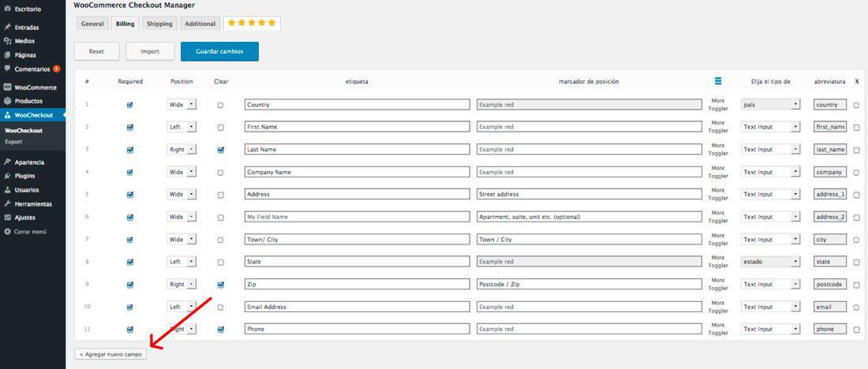Open Position dropdown for Zip row
The height and width of the screenshot is (369, 868).
[x=181, y=285]
